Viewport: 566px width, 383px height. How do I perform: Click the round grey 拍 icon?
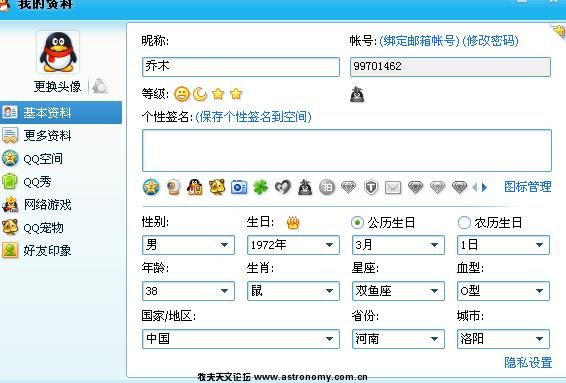327,187
